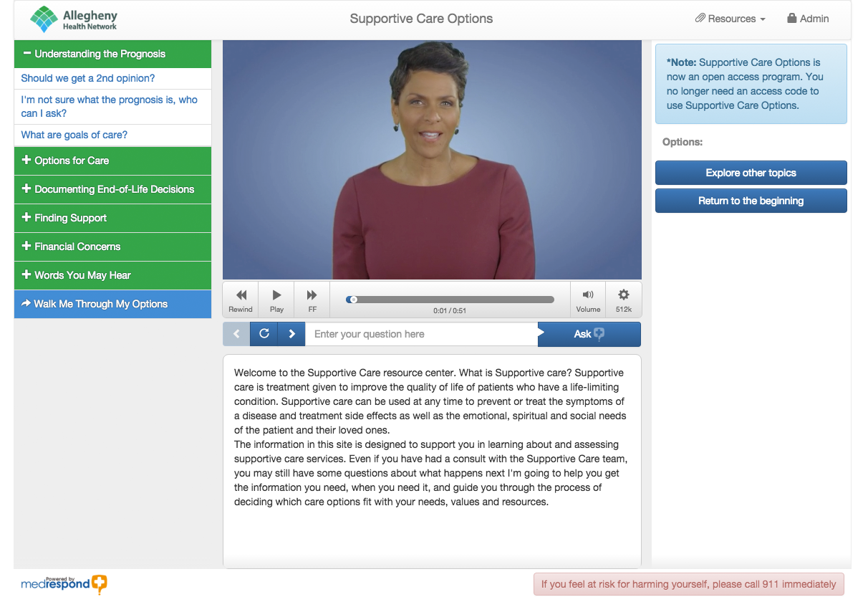Image resolution: width=868 pixels, height=597 pixels.
Task: Collapse the Understanding the Prognosis section
Action: 112,54
